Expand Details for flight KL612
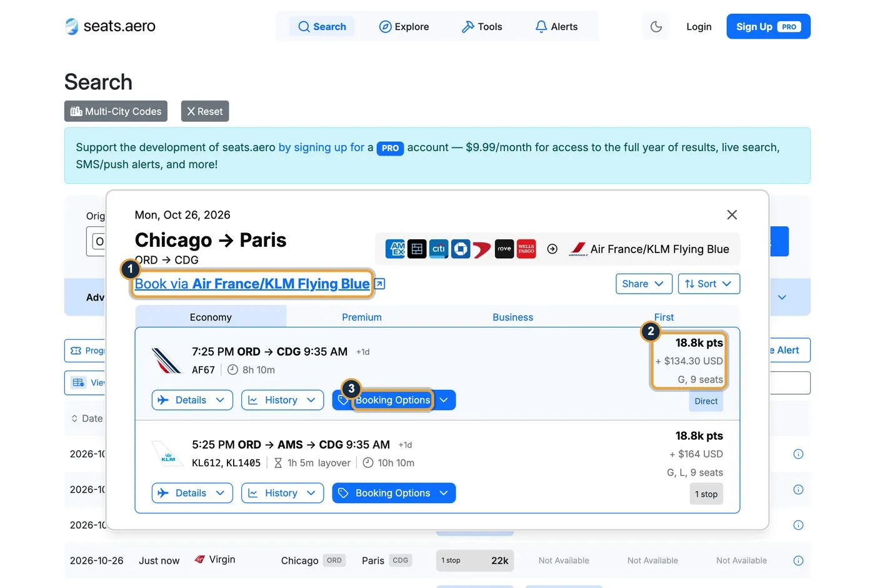Viewport: 875px width, 588px height. 192,493
